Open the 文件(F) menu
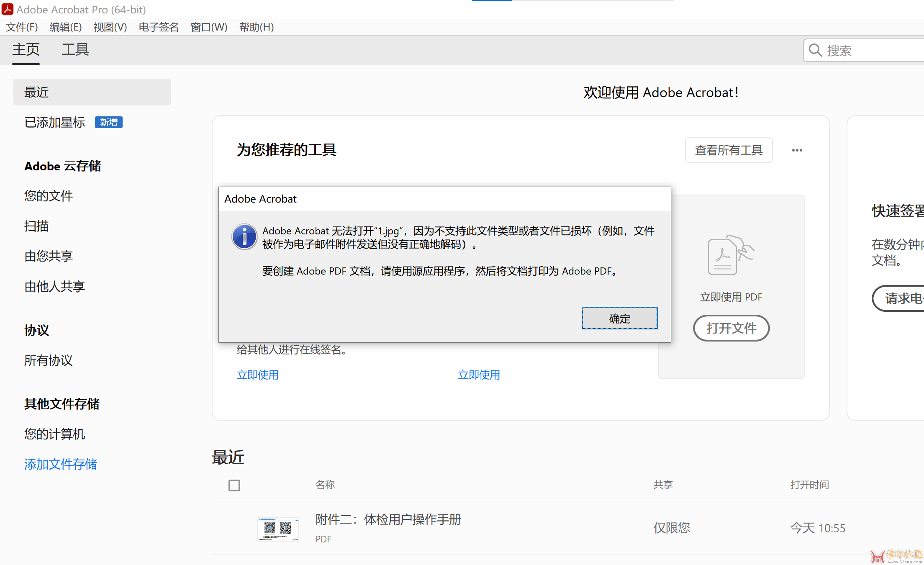The width and height of the screenshot is (924, 565). 22,27
